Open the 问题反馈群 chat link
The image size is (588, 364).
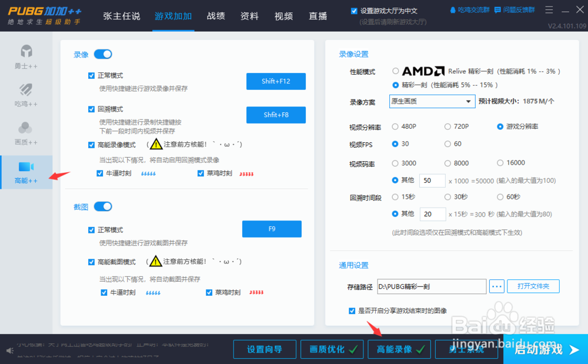514,10
